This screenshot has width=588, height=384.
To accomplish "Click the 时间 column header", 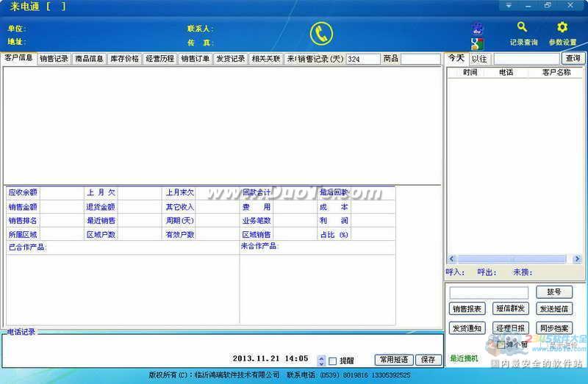I will coord(470,72).
